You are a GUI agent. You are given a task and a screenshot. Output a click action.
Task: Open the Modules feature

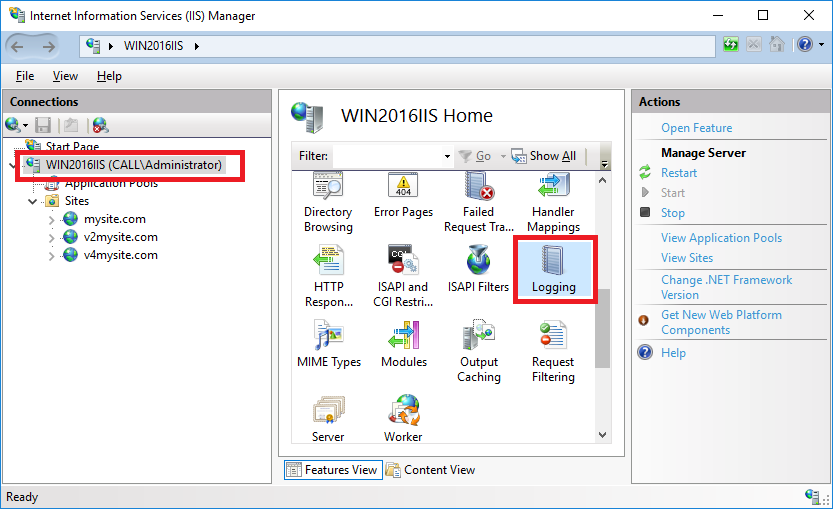pyautogui.click(x=404, y=344)
